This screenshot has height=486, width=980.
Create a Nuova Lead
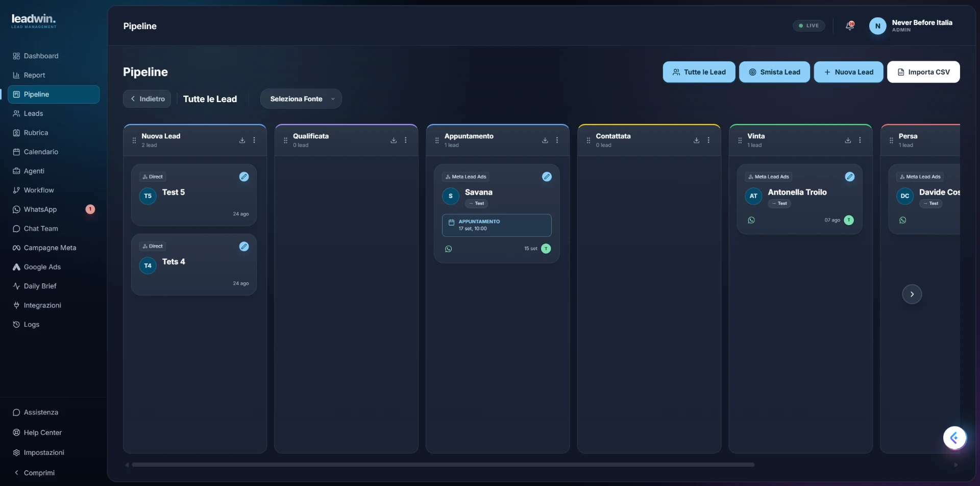(848, 72)
